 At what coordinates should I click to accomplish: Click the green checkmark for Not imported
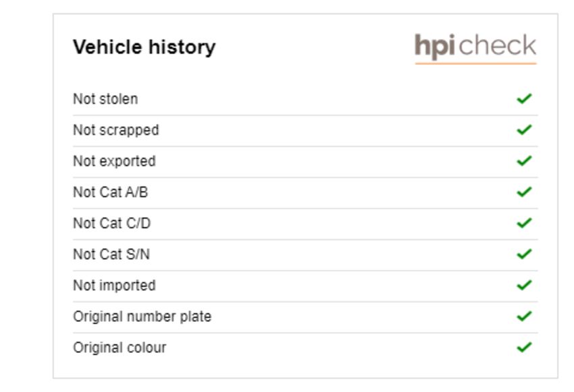click(x=524, y=285)
